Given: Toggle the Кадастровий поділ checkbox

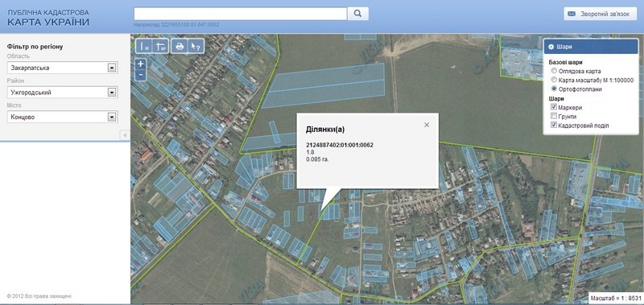Looking at the screenshot, I should tap(554, 126).
